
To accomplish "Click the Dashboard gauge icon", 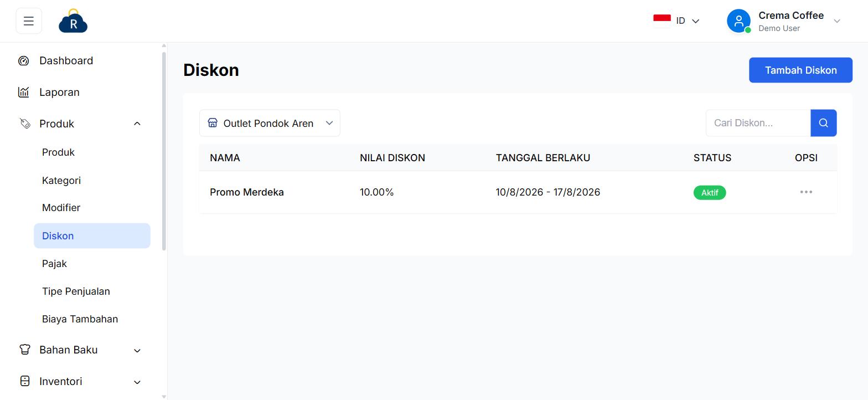I will tap(24, 61).
